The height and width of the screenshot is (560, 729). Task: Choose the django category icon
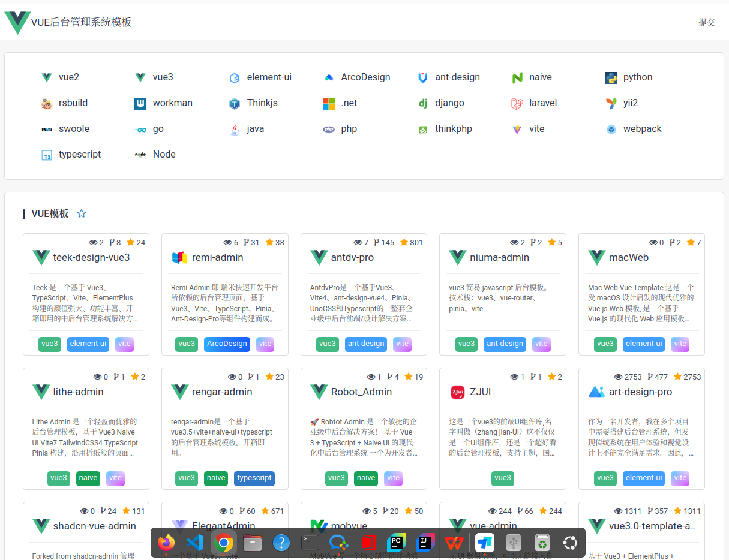423,103
